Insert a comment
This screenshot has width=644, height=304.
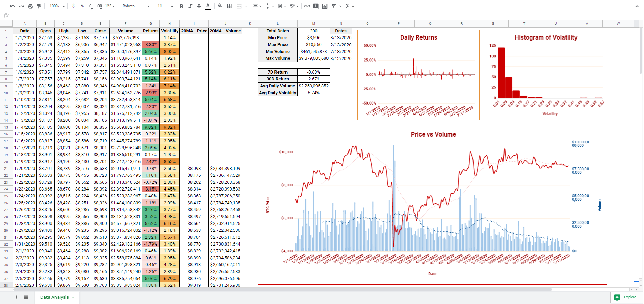coord(316,6)
